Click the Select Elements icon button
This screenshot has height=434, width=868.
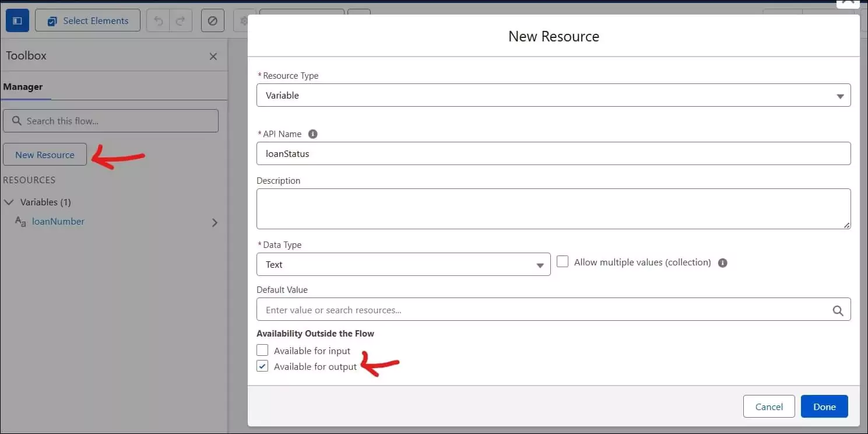point(87,20)
